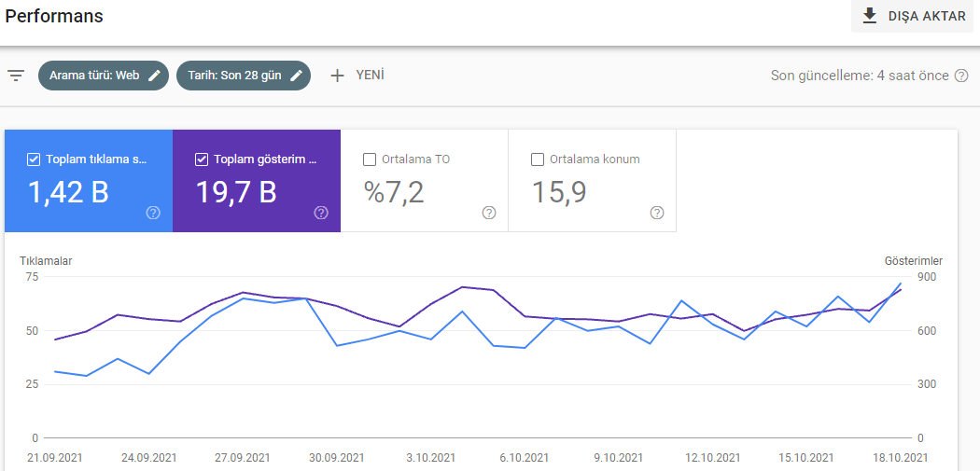Screen dimensions: 980x471
Task: Enable the Ortalama konum checkbox
Action: tap(537, 159)
